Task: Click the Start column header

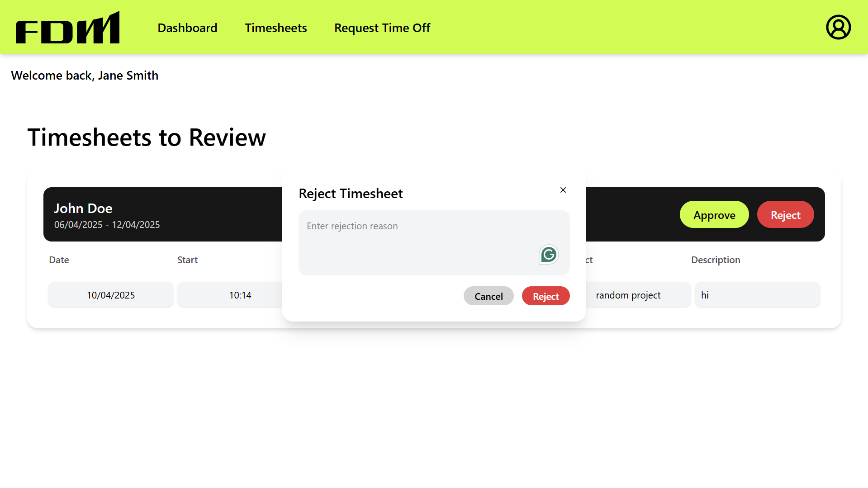Action: (x=187, y=260)
